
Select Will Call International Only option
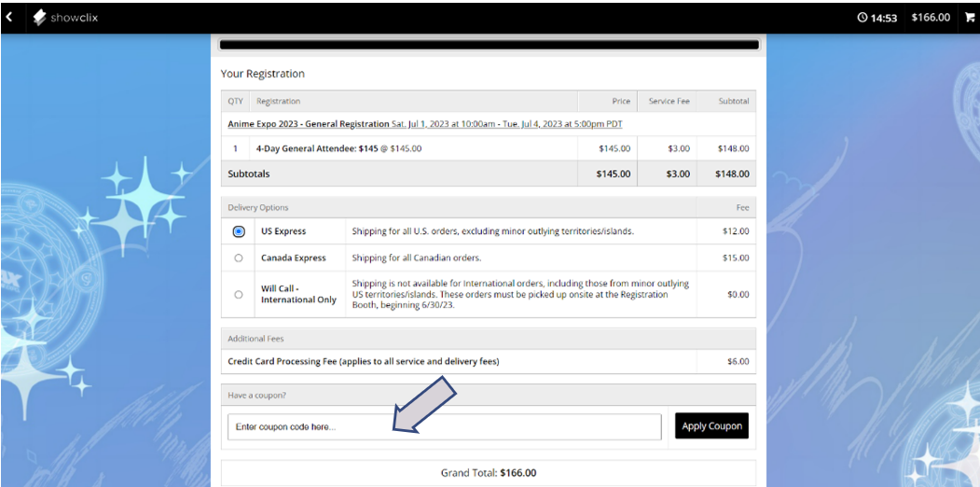[x=239, y=295]
